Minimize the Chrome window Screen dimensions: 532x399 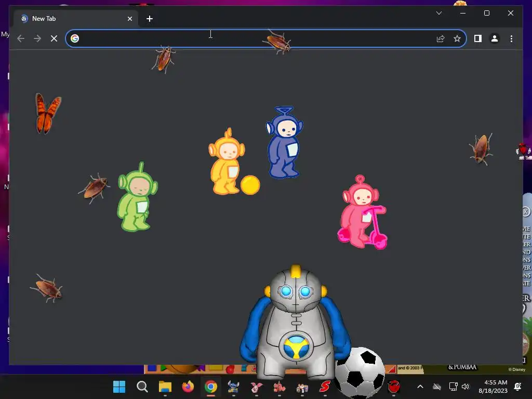point(463,13)
